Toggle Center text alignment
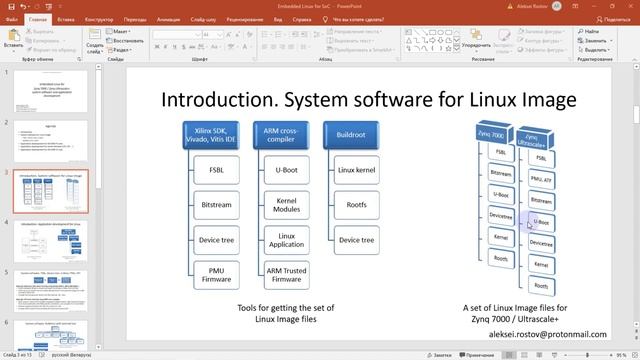640x360 pixels. pos(273,47)
